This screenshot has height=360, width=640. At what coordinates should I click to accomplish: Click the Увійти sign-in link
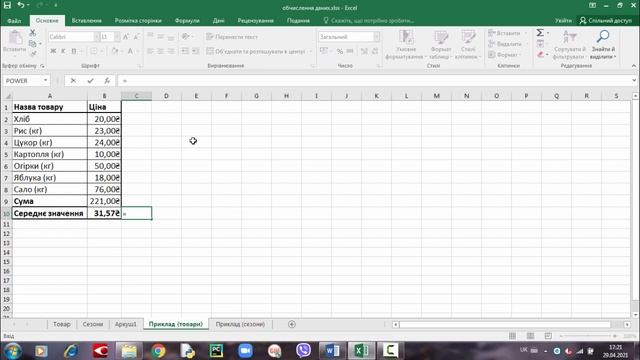(x=563, y=20)
